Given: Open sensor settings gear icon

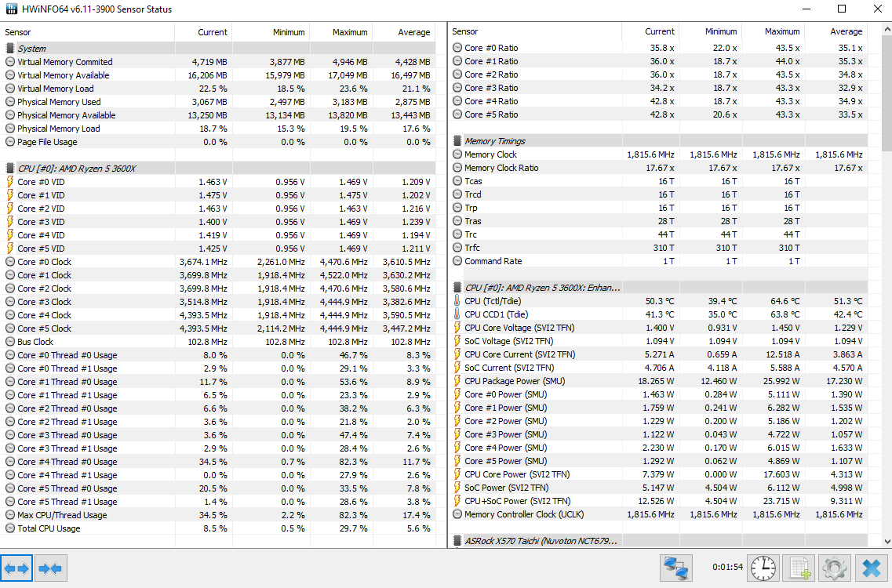Looking at the screenshot, I should tap(835, 568).
